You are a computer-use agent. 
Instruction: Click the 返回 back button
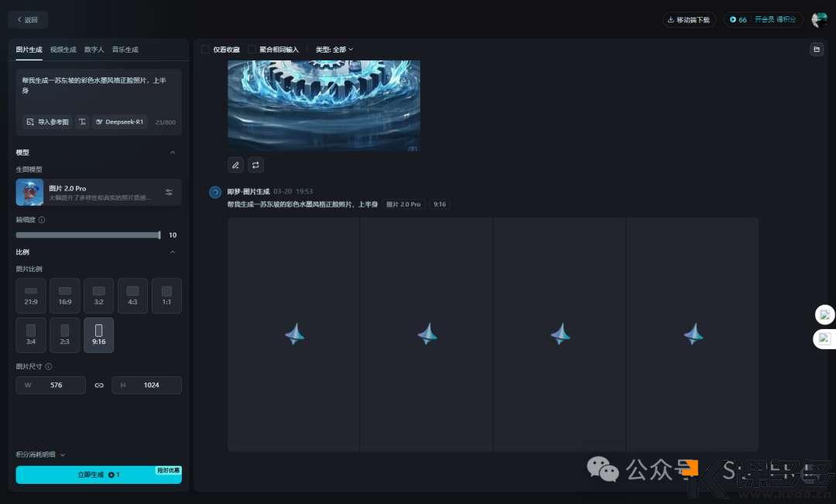coord(28,20)
